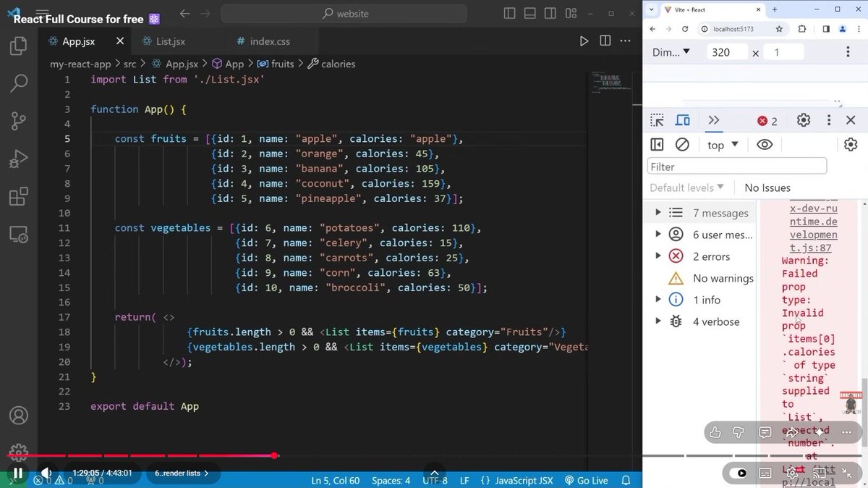Click 'Ln 5, Col 60' in status bar
Viewport: 868px width, 488px height.
click(x=336, y=481)
